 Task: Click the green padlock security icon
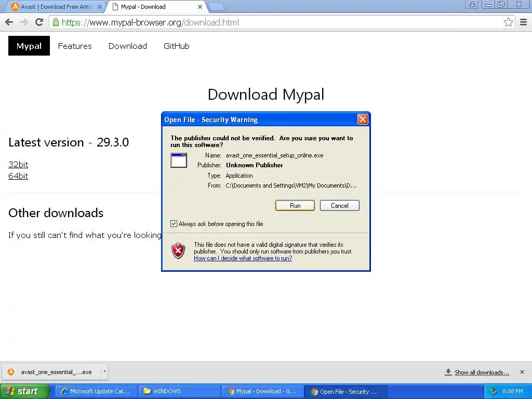[56, 22]
